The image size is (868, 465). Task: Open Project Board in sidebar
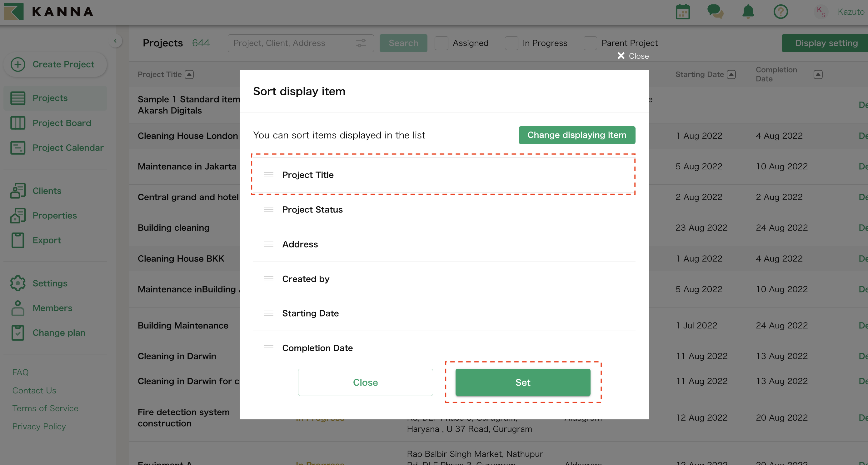point(62,123)
